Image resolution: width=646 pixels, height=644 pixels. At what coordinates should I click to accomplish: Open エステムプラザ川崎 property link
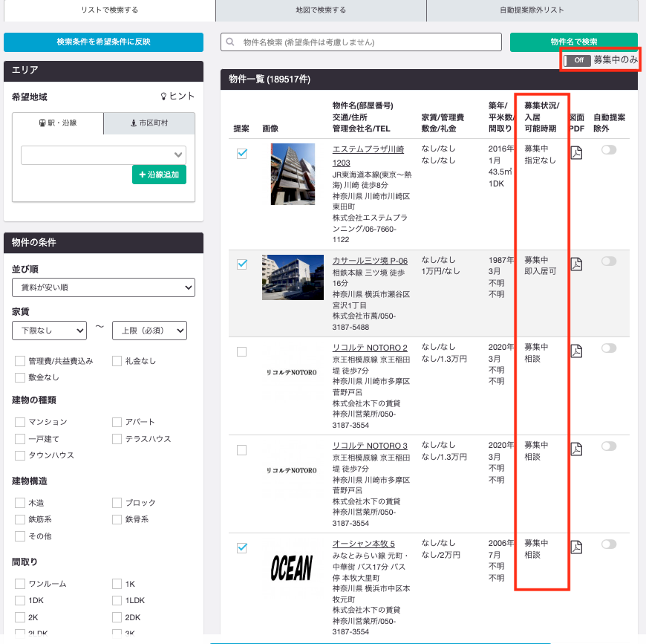[x=368, y=156]
